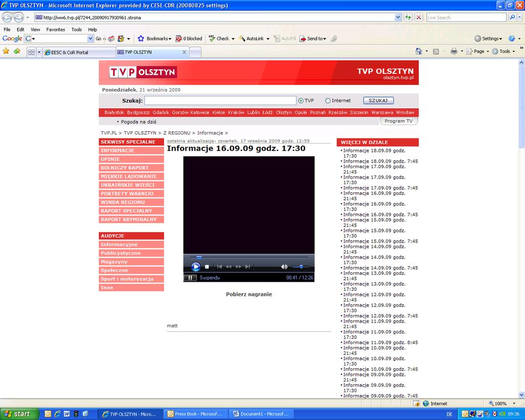Open the recent pages dropdown arrow
Viewport: 525px width, 420px height.
(28, 17)
